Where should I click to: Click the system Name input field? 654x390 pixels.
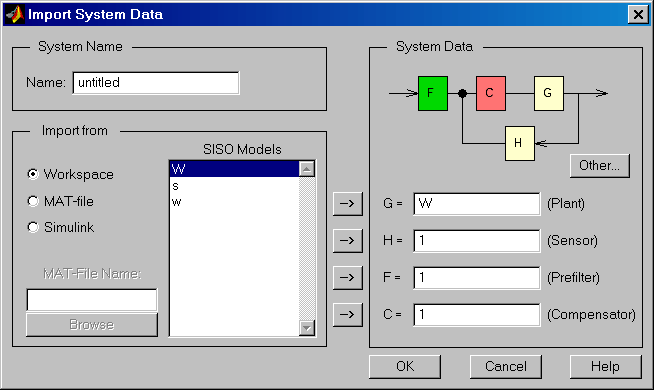coord(156,83)
